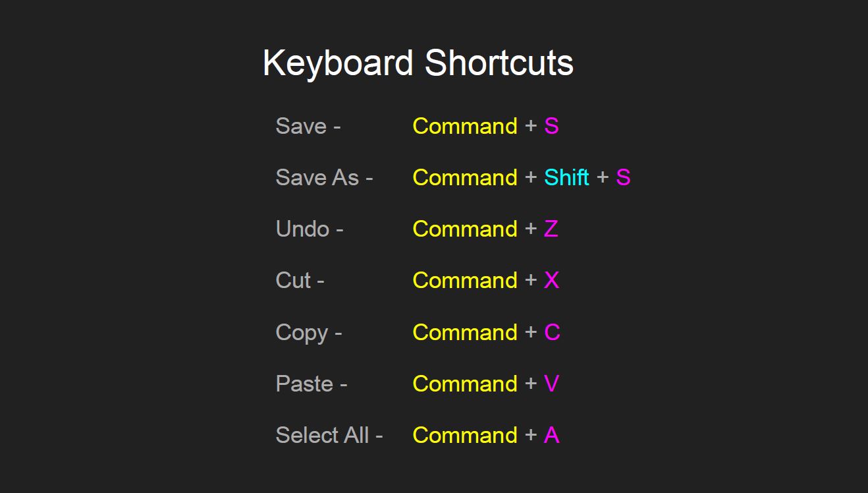Select the "Cut -" label
868x493 pixels.
tap(300, 280)
